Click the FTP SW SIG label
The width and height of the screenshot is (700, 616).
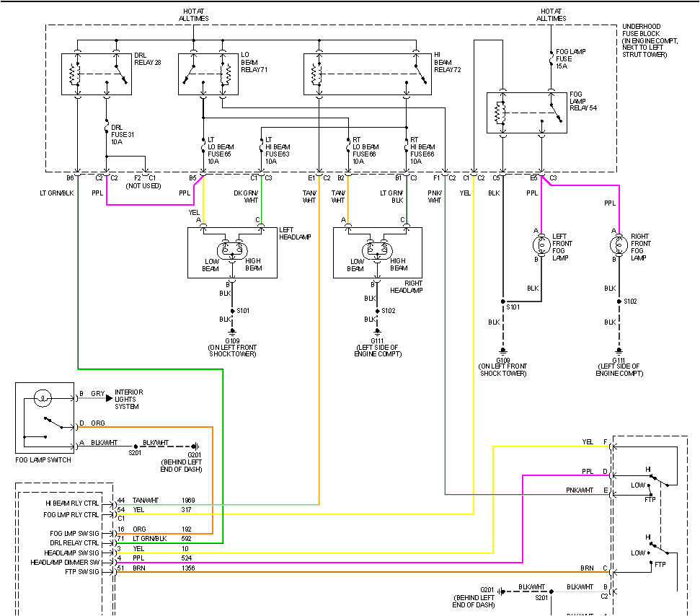tap(81, 571)
